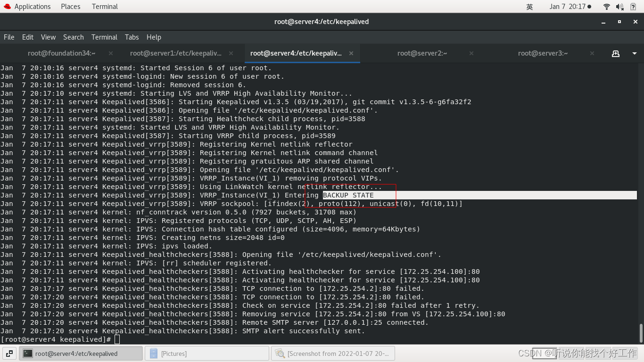Open the Tabs menu
Viewport: 644px width, 362px height.
(132, 37)
